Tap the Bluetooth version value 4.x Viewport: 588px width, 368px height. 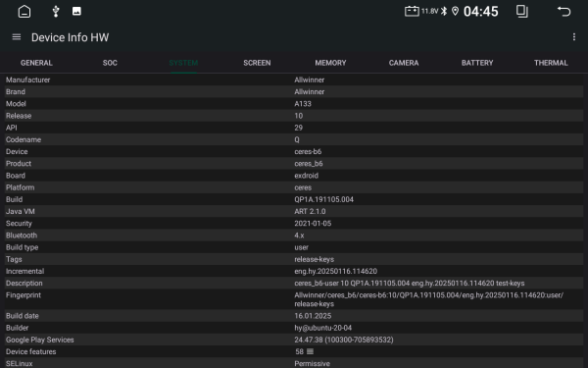(x=299, y=236)
